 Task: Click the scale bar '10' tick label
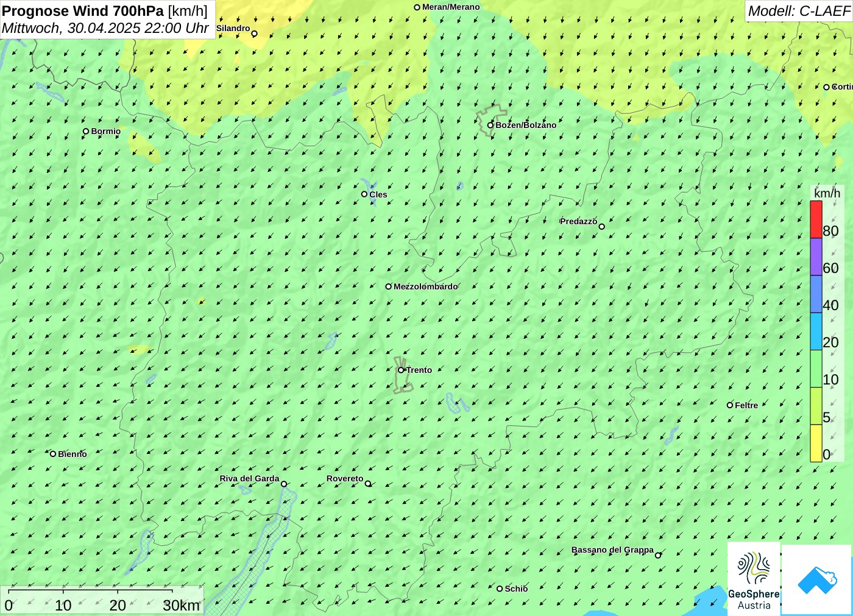tap(63, 606)
